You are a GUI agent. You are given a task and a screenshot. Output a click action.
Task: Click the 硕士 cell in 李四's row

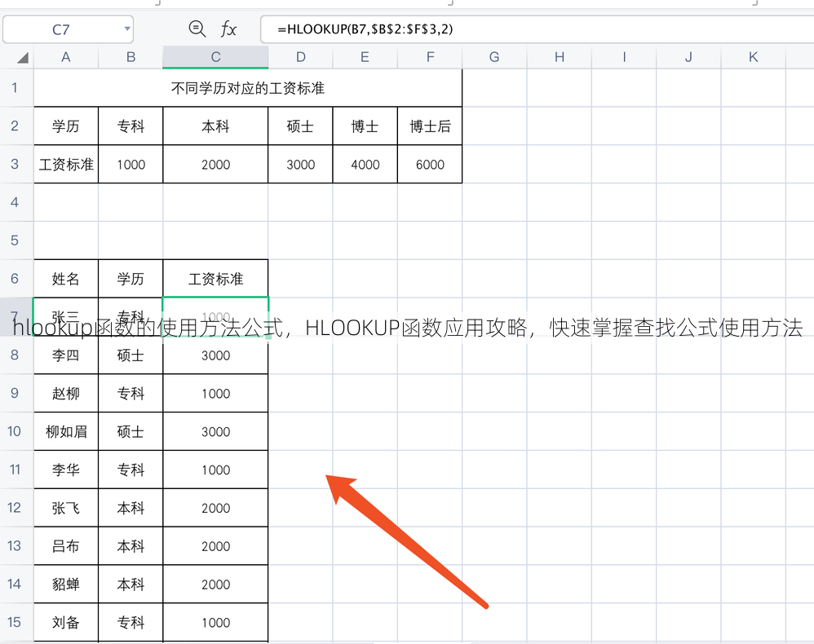pyautogui.click(x=131, y=355)
